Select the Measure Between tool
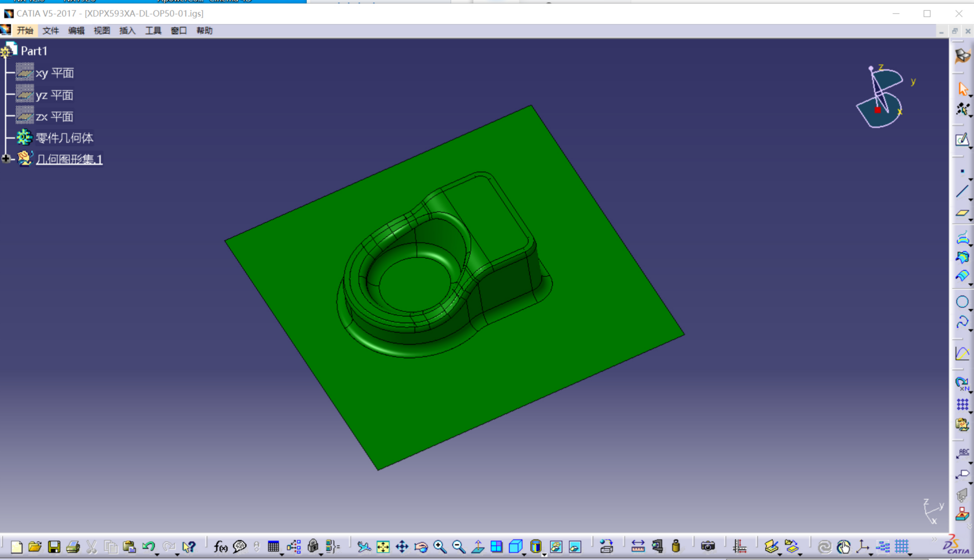This screenshot has height=560, width=974. pos(637,546)
